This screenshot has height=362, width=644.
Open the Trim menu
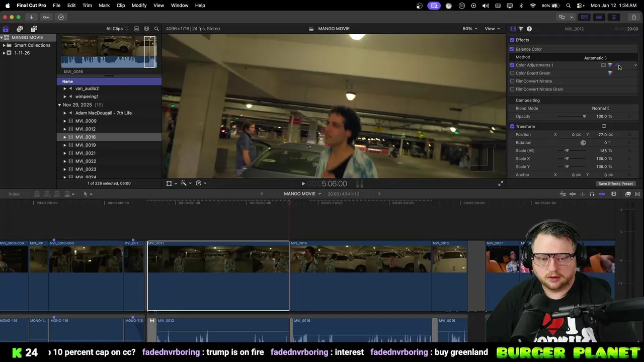(x=87, y=6)
